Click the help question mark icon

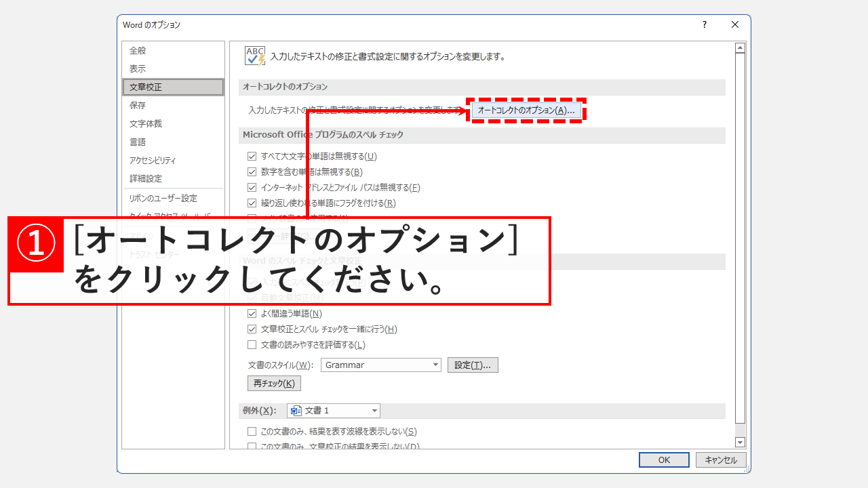(x=705, y=24)
